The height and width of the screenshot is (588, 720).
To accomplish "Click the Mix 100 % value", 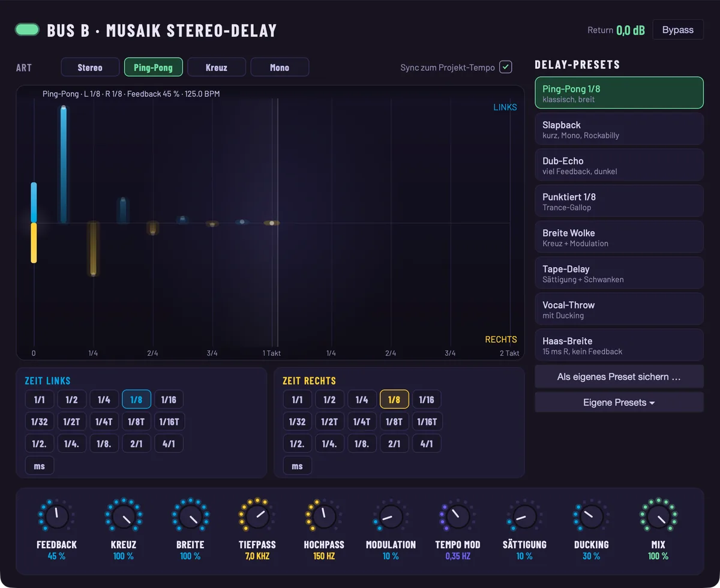I will (x=658, y=556).
